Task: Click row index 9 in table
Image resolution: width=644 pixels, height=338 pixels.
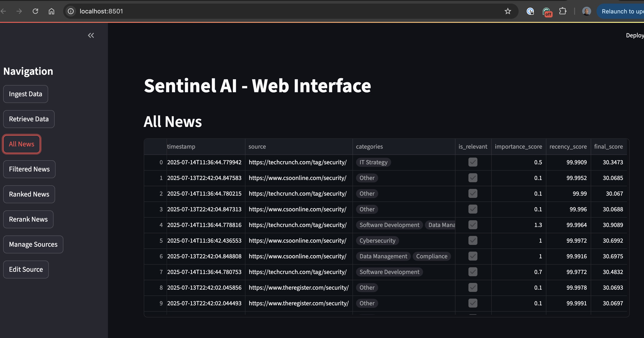Action: tap(155, 303)
